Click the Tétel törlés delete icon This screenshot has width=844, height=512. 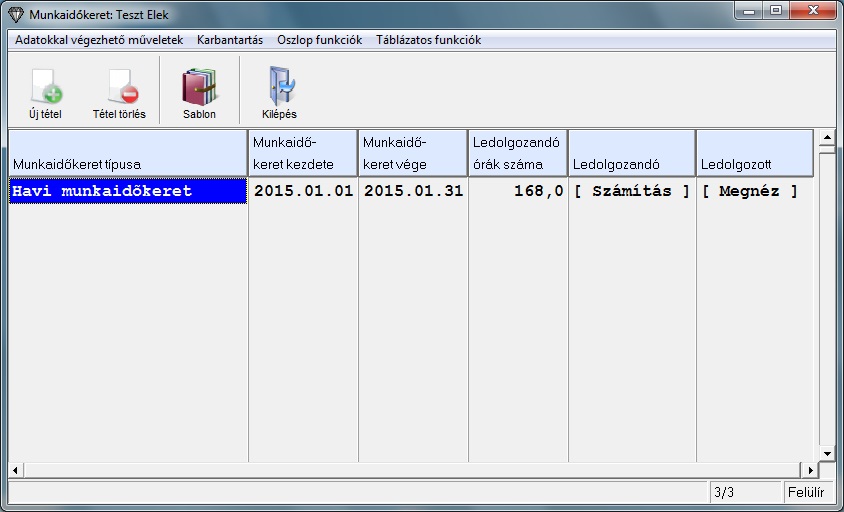(x=119, y=87)
